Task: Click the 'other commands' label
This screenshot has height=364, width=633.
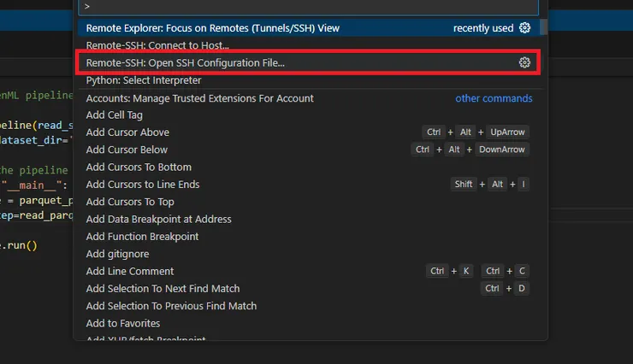Action: tap(494, 98)
